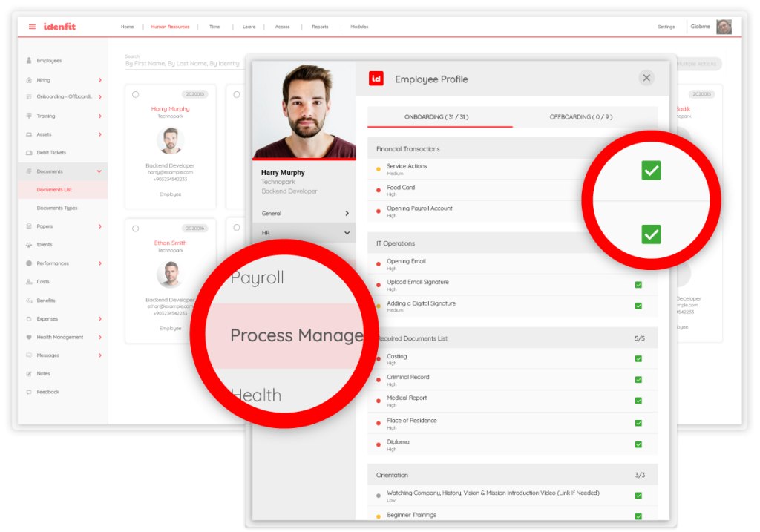
Task: Toggle the Diploma document checkbox
Action: (x=638, y=444)
